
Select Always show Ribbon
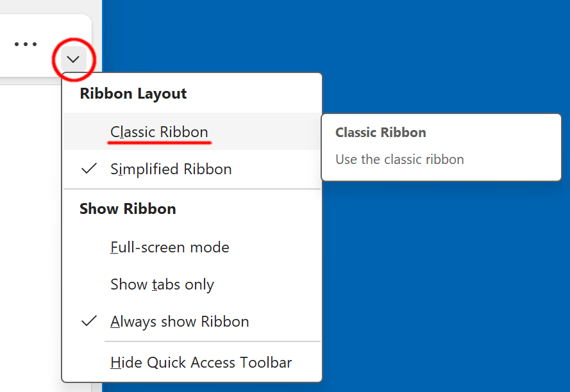[180, 322]
